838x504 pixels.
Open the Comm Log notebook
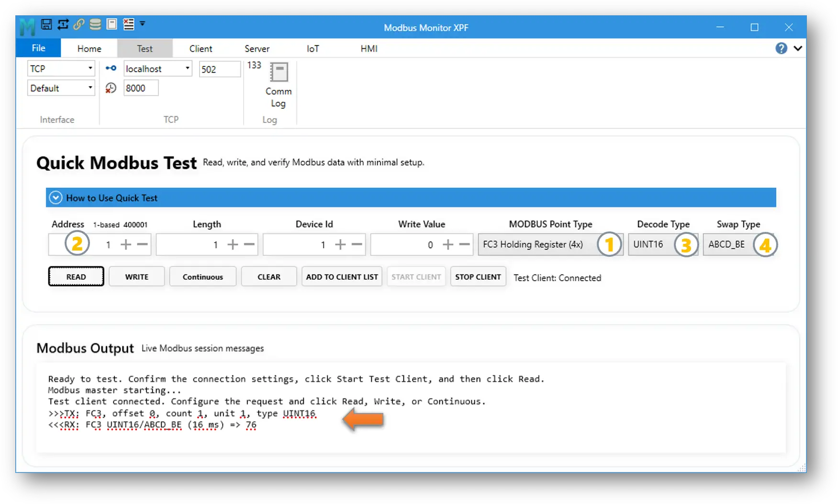279,85
